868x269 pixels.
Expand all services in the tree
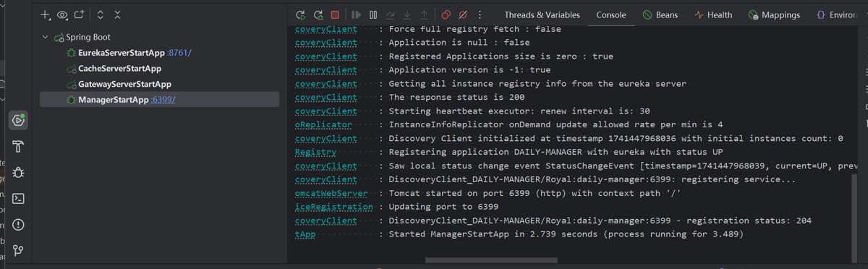tap(101, 14)
